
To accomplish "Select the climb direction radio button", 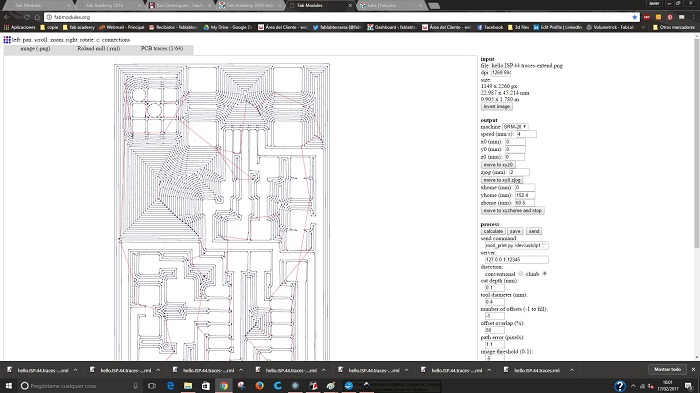I will (545, 274).
